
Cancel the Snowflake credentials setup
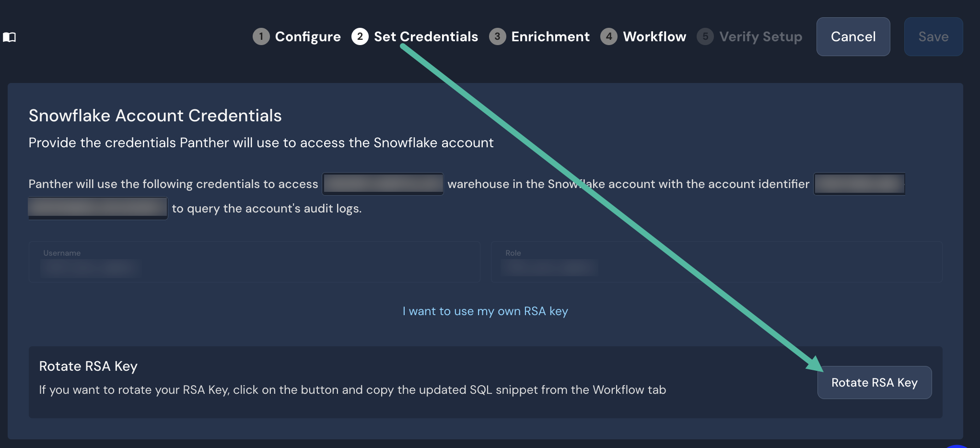pos(853,36)
